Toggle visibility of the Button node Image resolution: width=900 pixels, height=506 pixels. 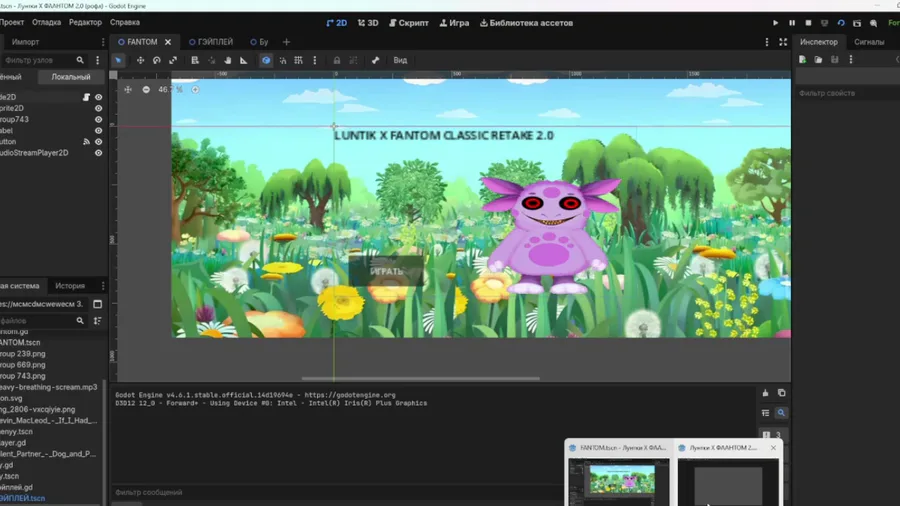pos(99,142)
